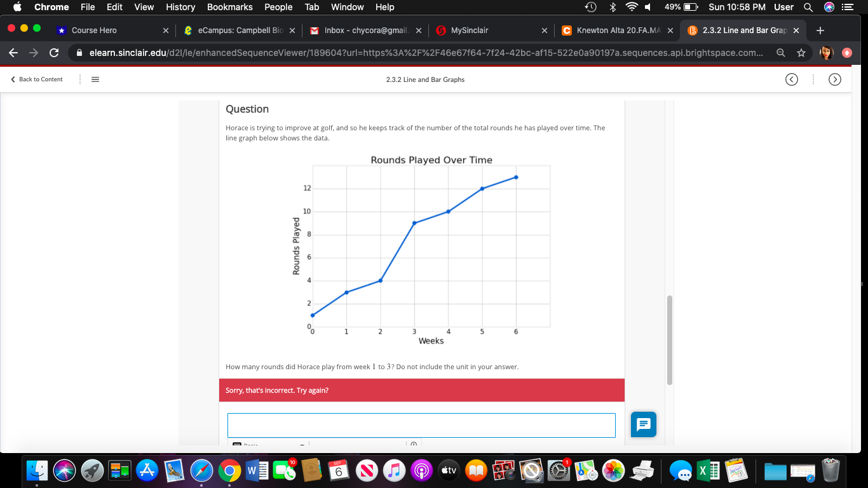Switch to the eCampus: Campbell Bio tab
The width and height of the screenshot is (868, 488).
tap(240, 30)
